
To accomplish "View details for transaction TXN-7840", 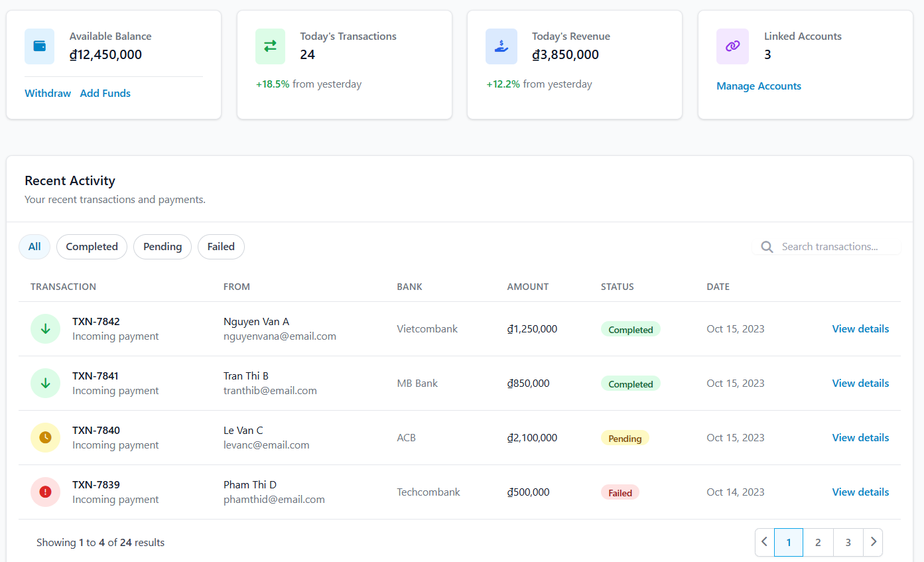I will tap(860, 437).
